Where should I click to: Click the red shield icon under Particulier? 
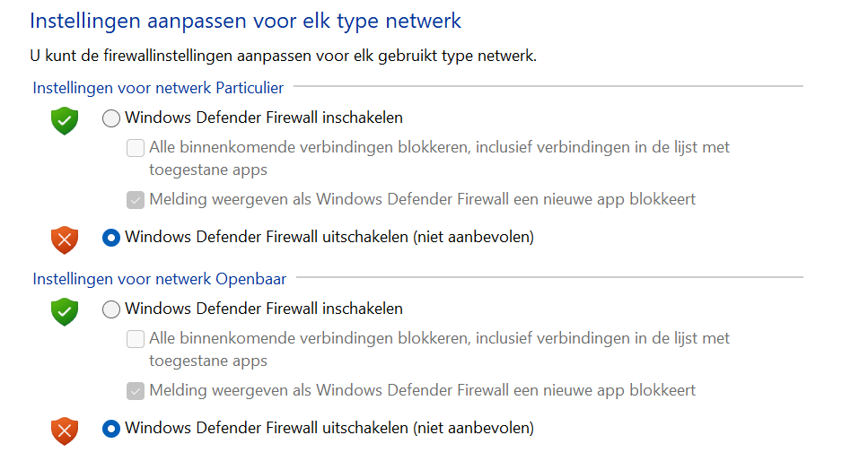tap(65, 240)
